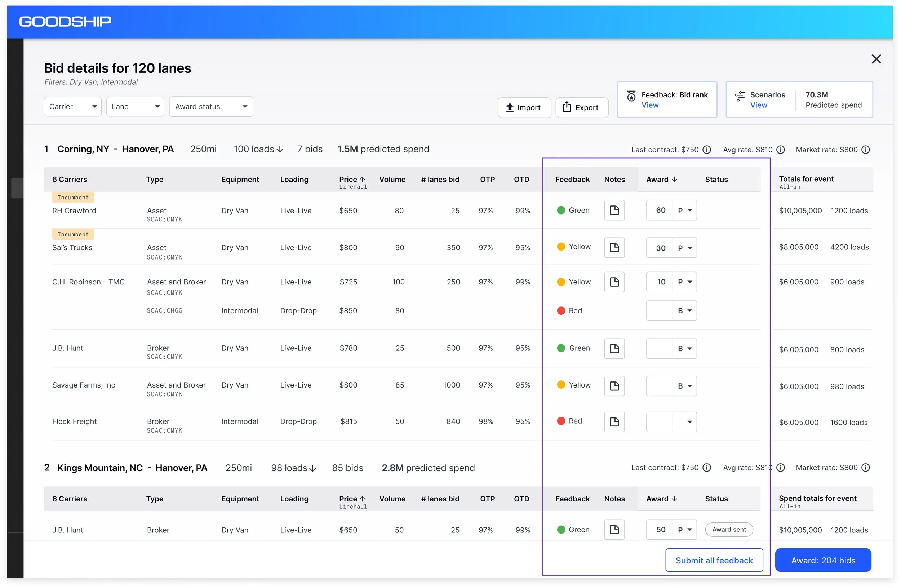
Task: Open notes icon for Savage Farms, Inc
Action: click(614, 386)
